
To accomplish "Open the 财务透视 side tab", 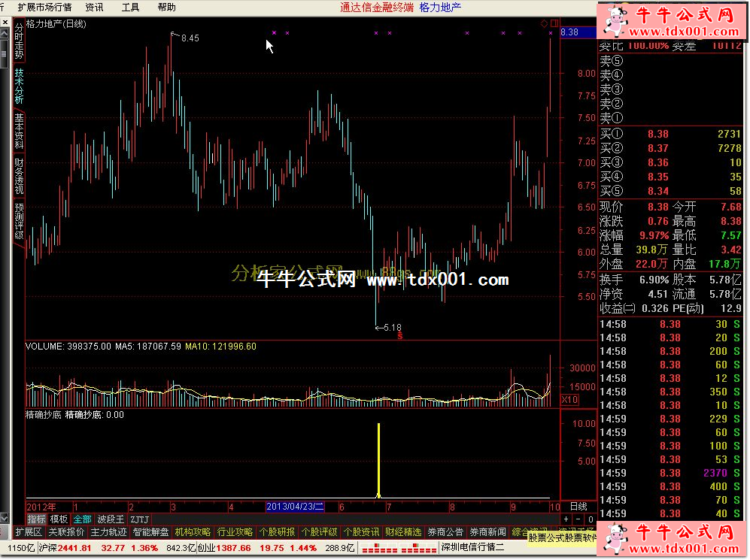I will click(x=19, y=177).
